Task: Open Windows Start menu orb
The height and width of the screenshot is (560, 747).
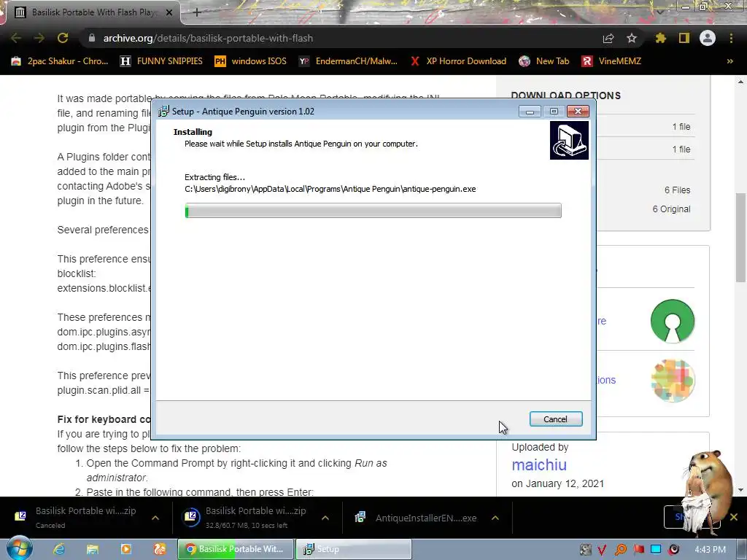Action: 19,548
